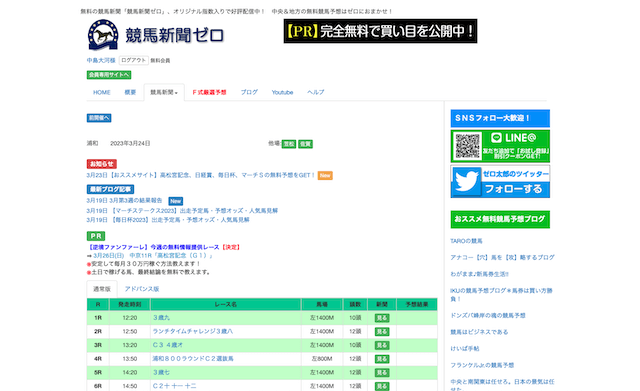Open アナコー 穴馬を攻略するブログ link
Image resolution: width=640 pixels, height=391 pixels.
[502, 258]
